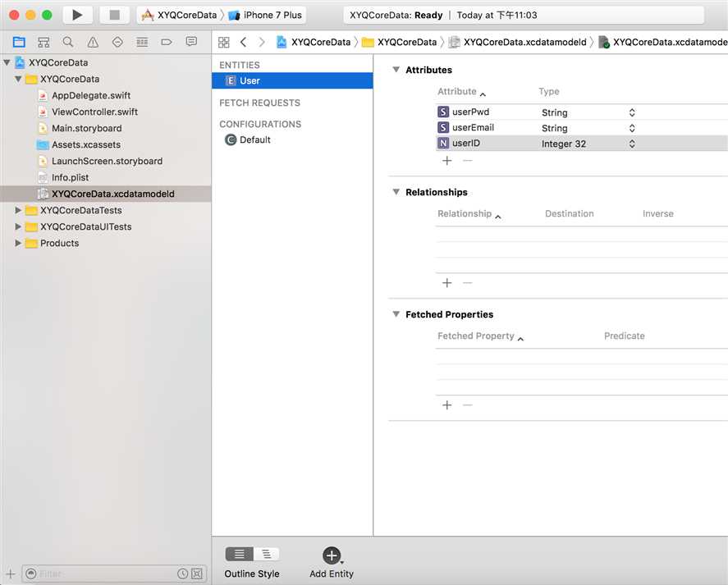Go forward in editor history

click(x=262, y=42)
